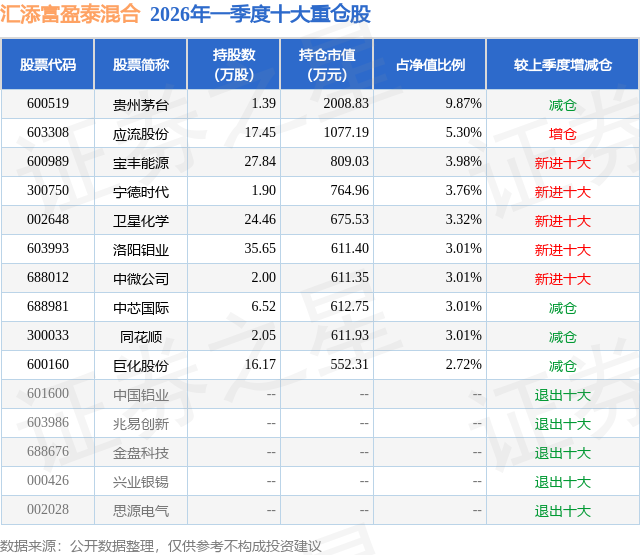Select the 兆易创新 stock name
Screen dimensions: 640x555
(x=141, y=424)
